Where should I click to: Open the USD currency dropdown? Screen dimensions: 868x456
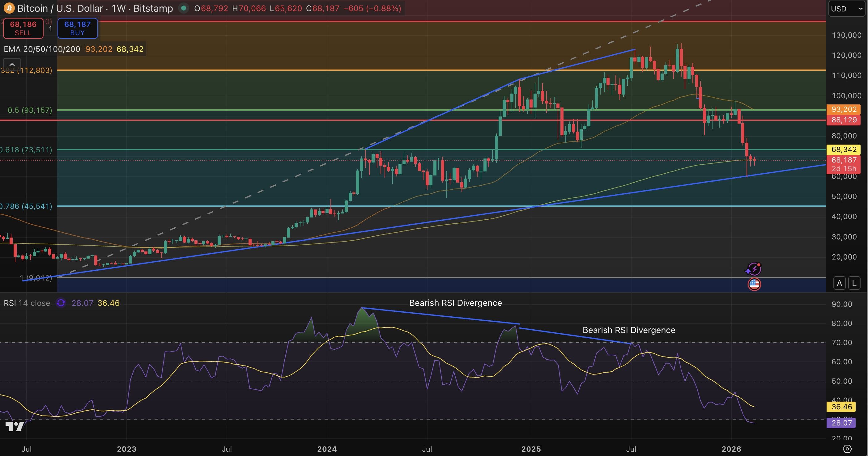coord(846,9)
